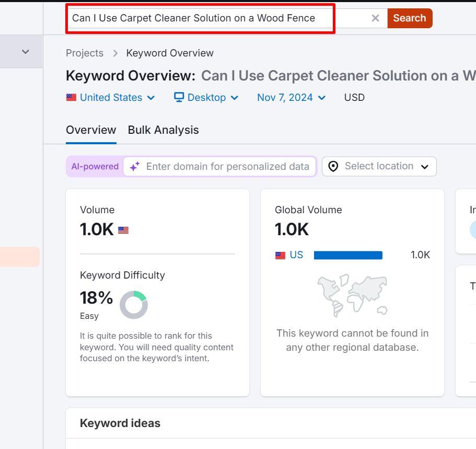Screen dimensions: 476x449
Task: Collapse the left sidebar section chevron
Action: click(25, 52)
